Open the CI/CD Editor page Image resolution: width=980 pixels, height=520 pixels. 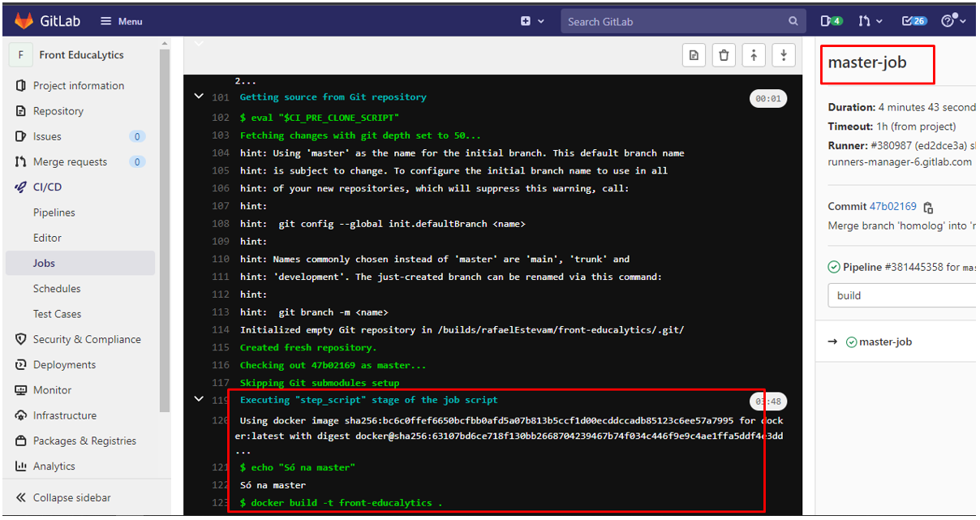tap(47, 238)
